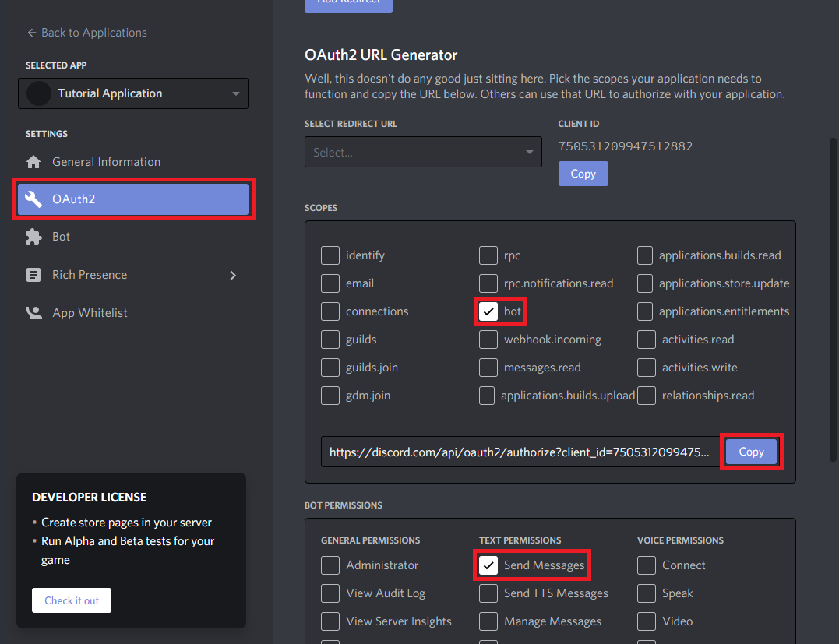The height and width of the screenshot is (644, 839).
Task: Check the Speak voice permission
Action: 647,593
